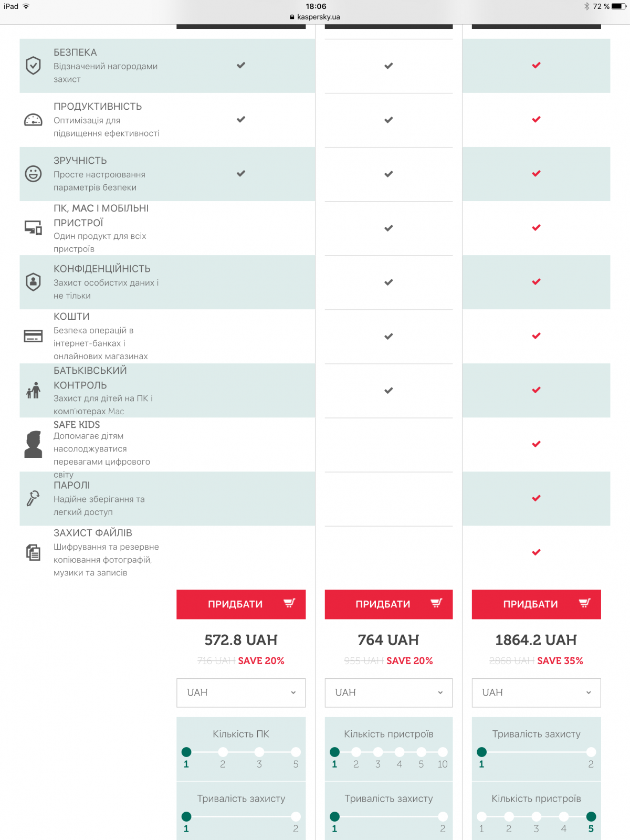Click the documents icon beside ЗАХИСТ ФАЙЛІВ
630x840 pixels.
[x=33, y=552]
